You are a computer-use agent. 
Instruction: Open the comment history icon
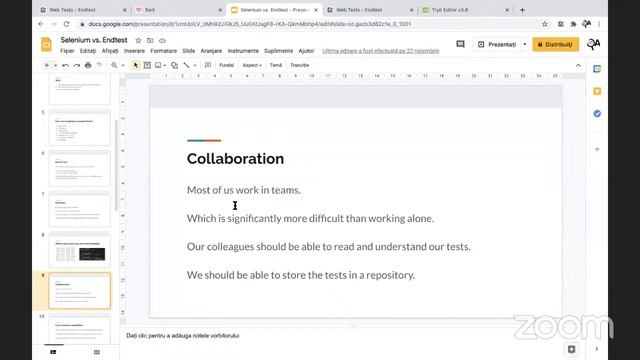tap(460, 44)
